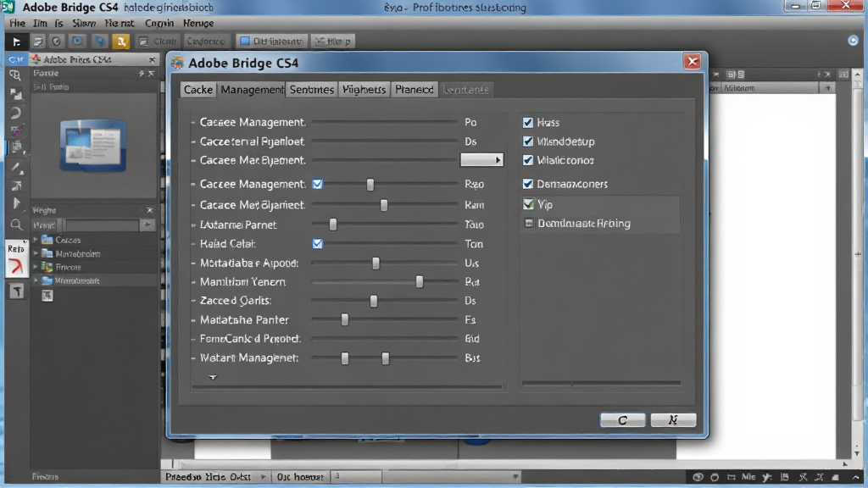Screen dimensions: 868x488
Task: Expand the Cacees folder in the tree
Action: 36,240
